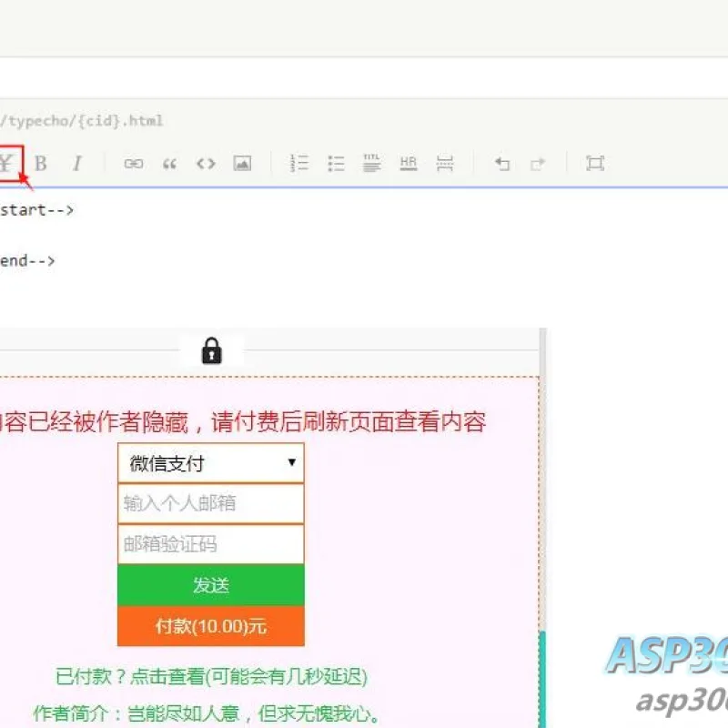Click the 'start-->' line in editor

coord(36,210)
